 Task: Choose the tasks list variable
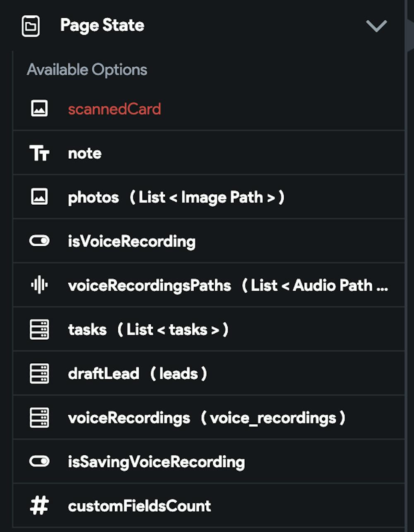click(x=148, y=329)
